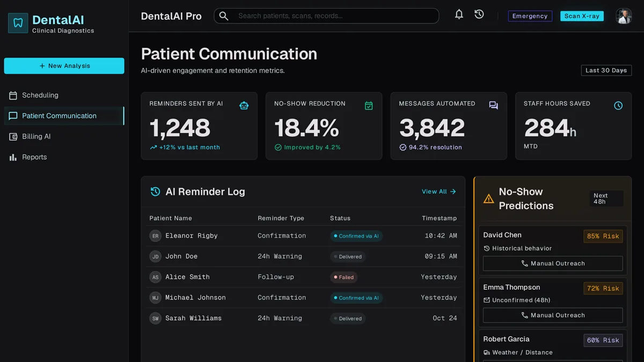This screenshot has height=362, width=644.
Task: Click the Reminder Type column header
Action: [x=281, y=218]
